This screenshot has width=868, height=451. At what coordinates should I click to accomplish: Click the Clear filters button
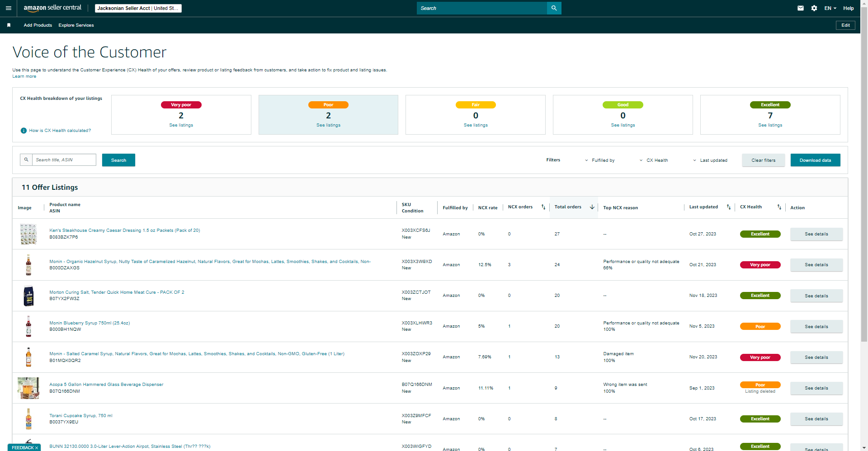pos(764,160)
